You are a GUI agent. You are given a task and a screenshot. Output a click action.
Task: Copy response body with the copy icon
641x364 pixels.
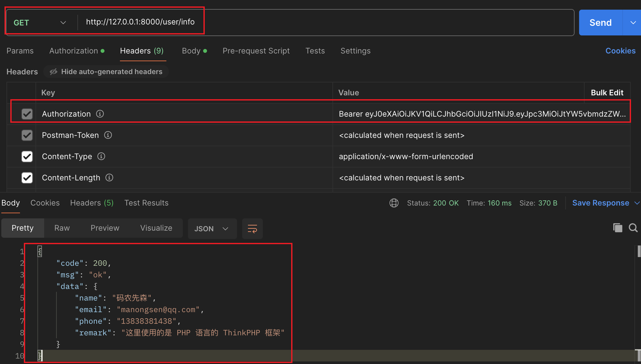(x=617, y=228)
